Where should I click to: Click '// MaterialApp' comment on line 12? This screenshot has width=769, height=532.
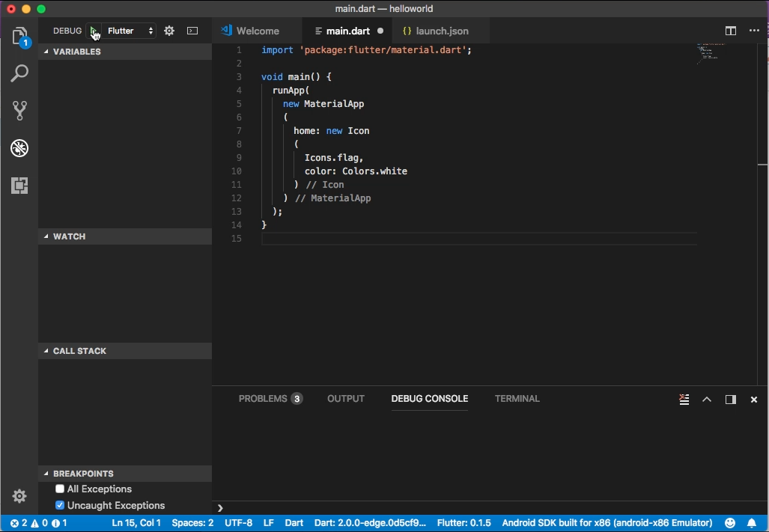coord(333,198)
